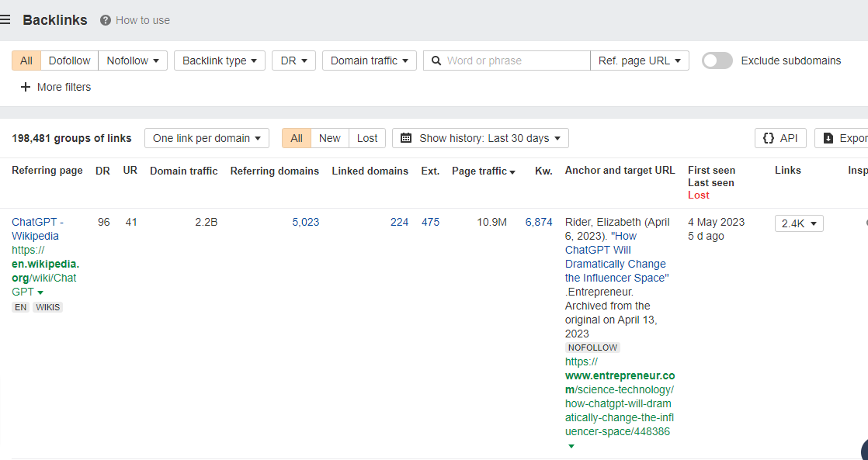
Task: Click the Referring page column header
Action: pos(47,171)
